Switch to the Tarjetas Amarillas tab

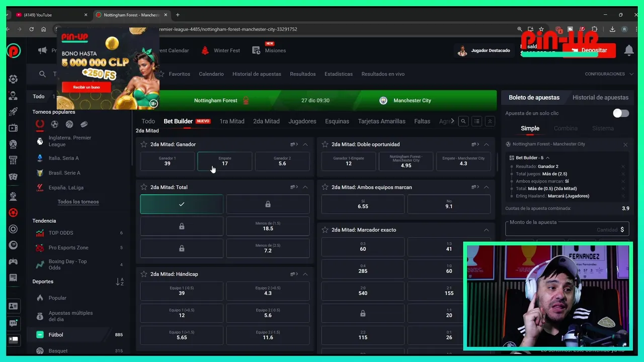click(x=381, y=121)
